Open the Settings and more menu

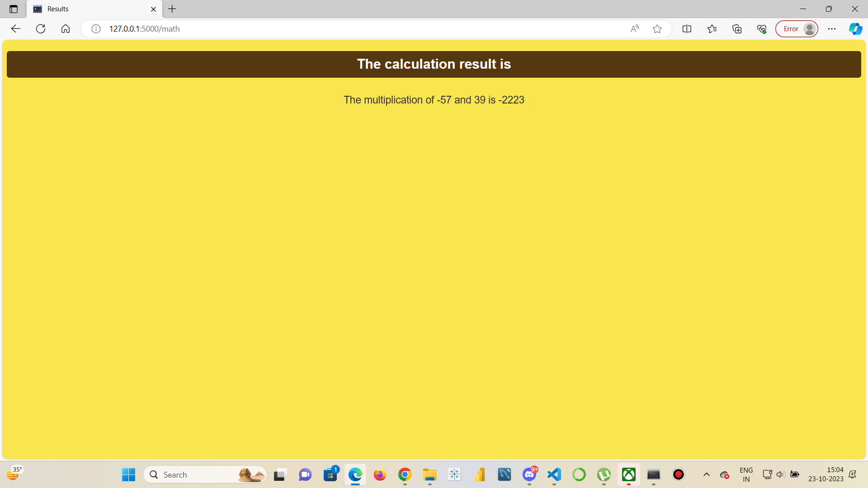pyautogui.click(x=833, y=28)
